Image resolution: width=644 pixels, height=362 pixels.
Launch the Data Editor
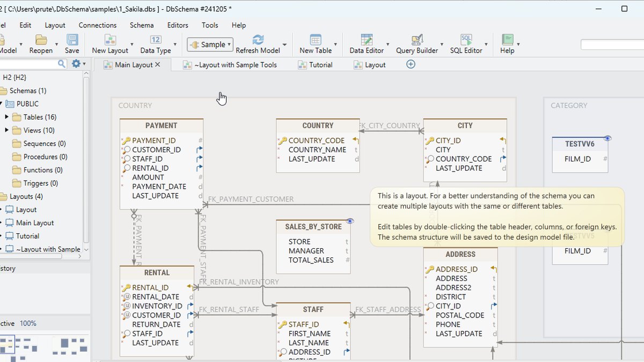pos(367,44)
